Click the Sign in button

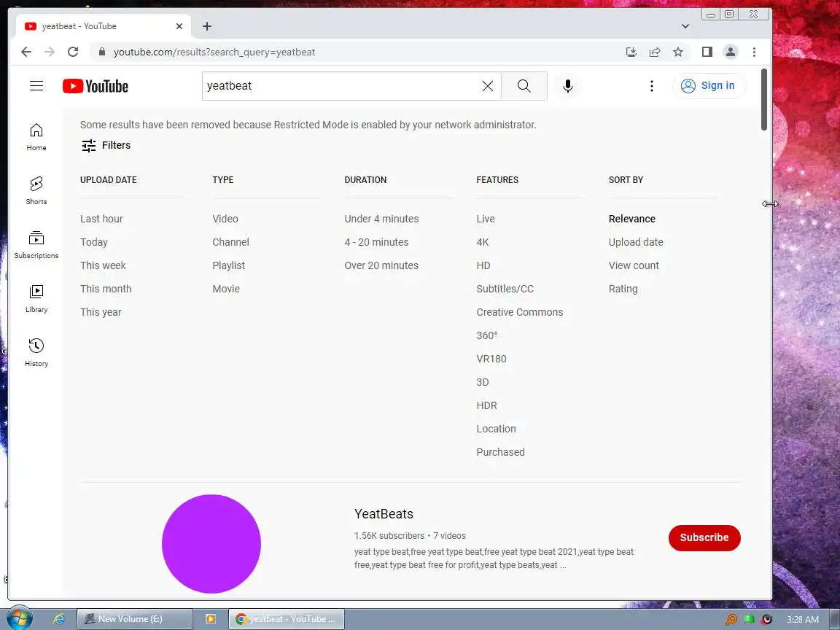pyautogui.click(x=708, y=86)
